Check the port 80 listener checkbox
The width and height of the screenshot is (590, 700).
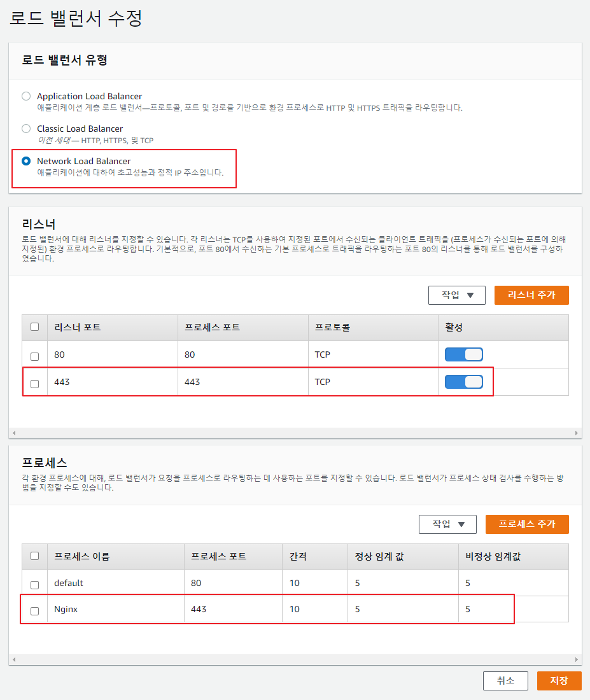pyautogui.click(x=35, y=355)
